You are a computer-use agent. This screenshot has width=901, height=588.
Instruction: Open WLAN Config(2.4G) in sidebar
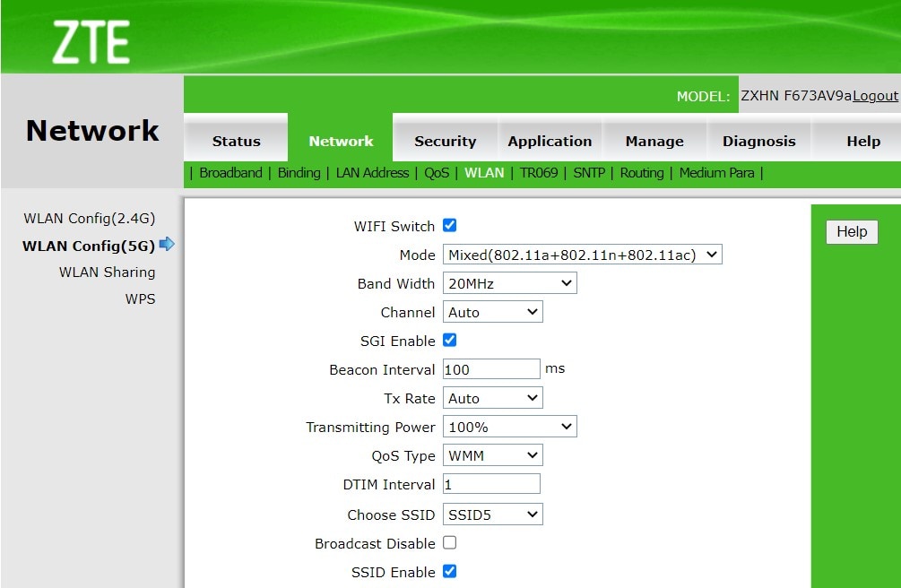click(89, 219)
